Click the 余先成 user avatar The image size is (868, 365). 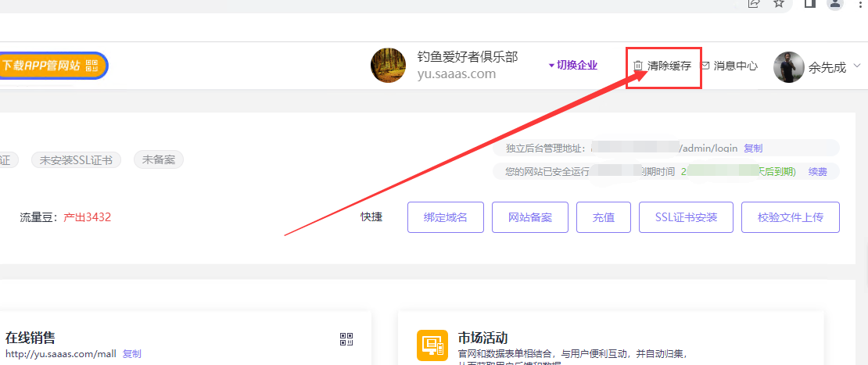(x=788, y=67)
